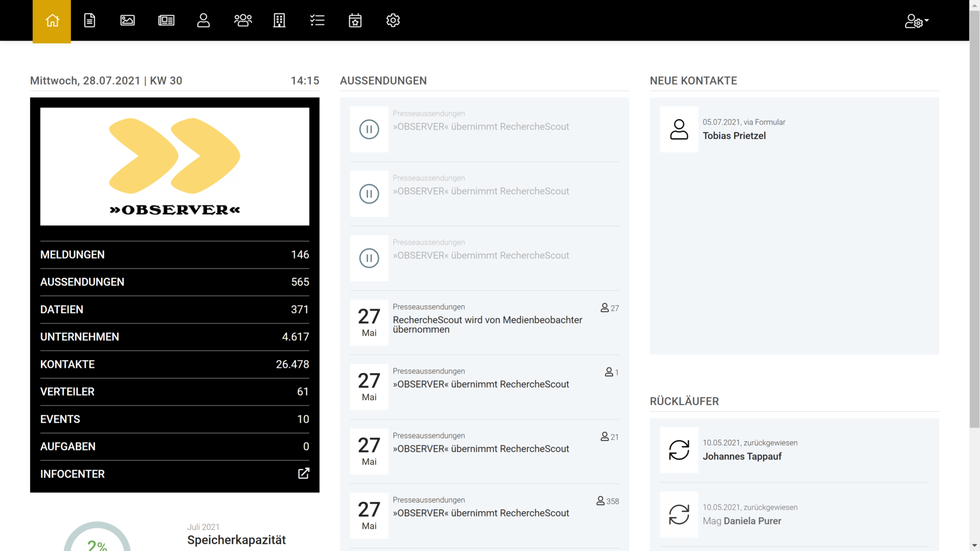980x551 pixels.
Task: Click the scrollbar down arrow
Action: pos(974,545)
